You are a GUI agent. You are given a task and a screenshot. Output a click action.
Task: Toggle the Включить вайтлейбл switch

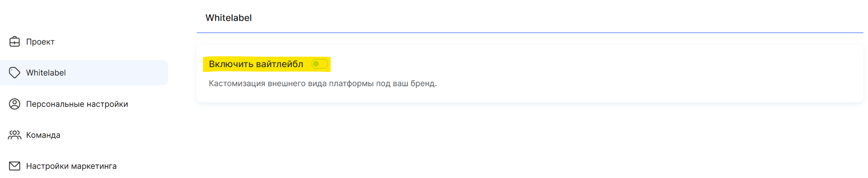pos(320,64)
